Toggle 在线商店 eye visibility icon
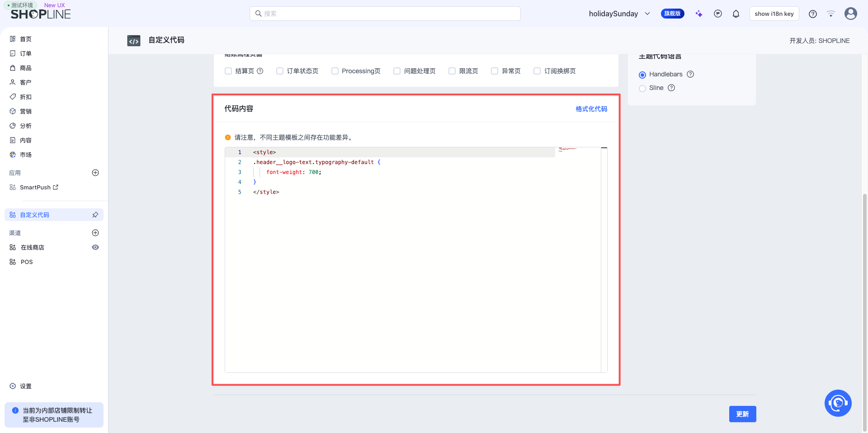868x433 pixels. 95,247
